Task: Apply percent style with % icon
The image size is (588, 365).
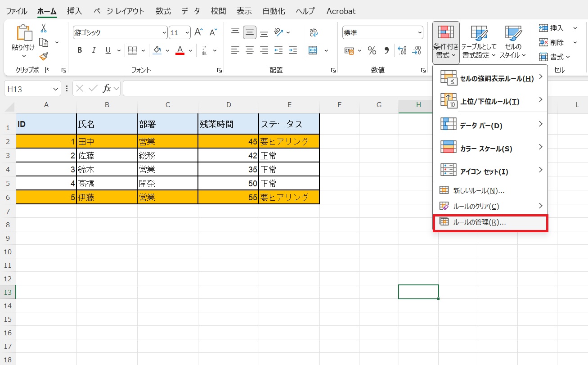Action: point(372,50)
